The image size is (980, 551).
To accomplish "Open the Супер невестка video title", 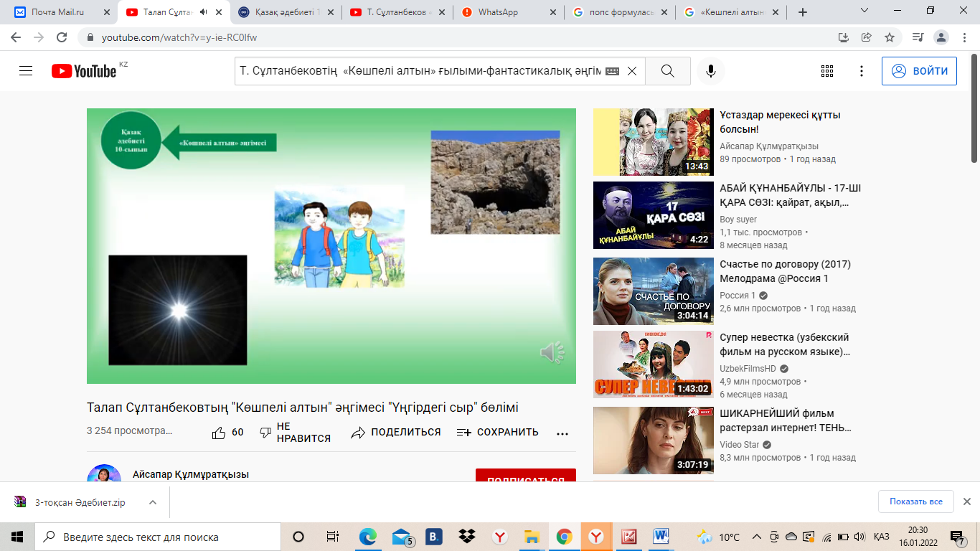I will 784,344.
